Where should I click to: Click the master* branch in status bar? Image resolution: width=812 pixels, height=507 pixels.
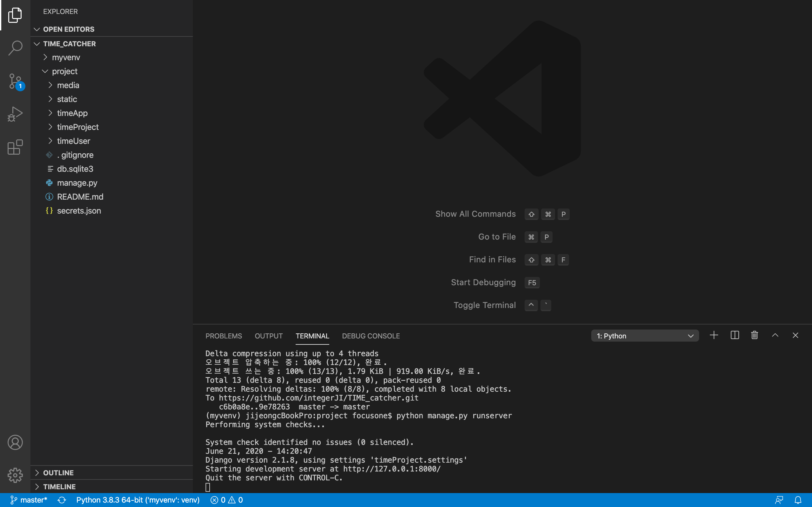pyautogui.click(x=29, y=500)
